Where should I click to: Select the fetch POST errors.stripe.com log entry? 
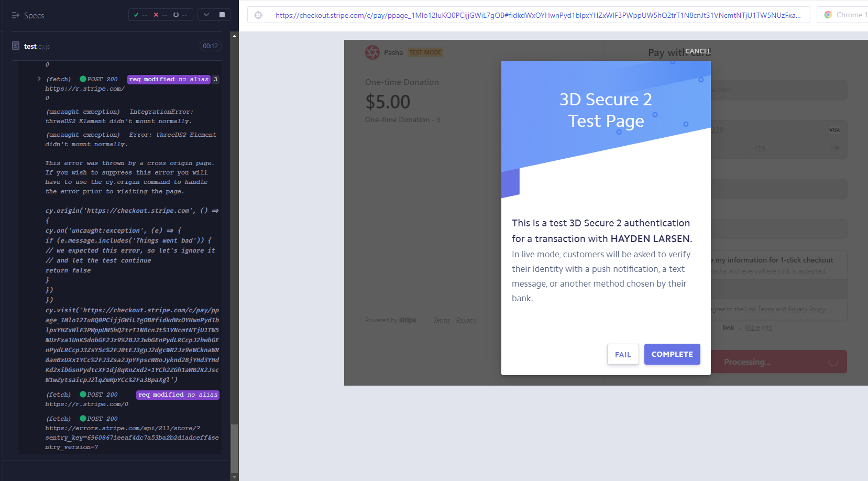click(132, 433)
